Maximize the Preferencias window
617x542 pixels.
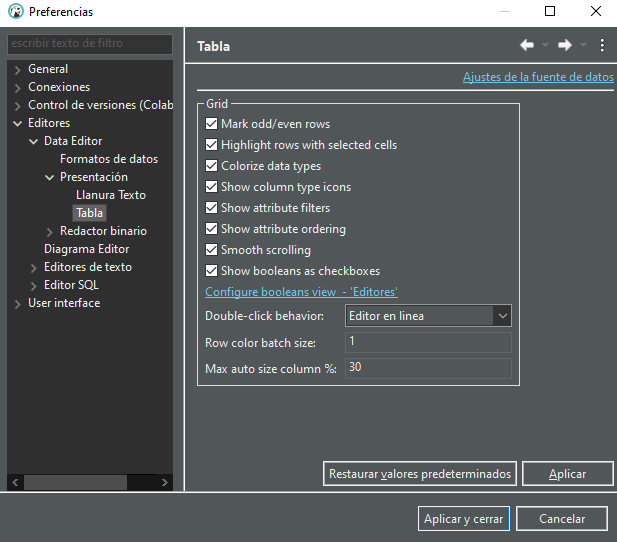click(x=550, y=11)
